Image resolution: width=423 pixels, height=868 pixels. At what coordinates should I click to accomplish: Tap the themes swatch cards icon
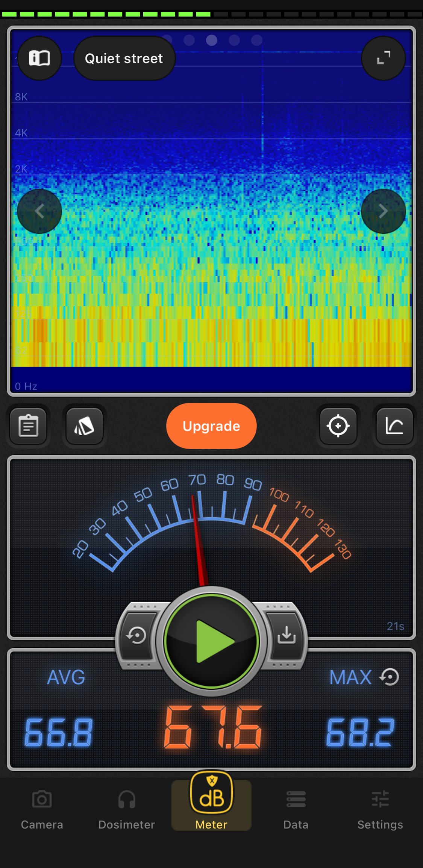click(x=85, y=426)
